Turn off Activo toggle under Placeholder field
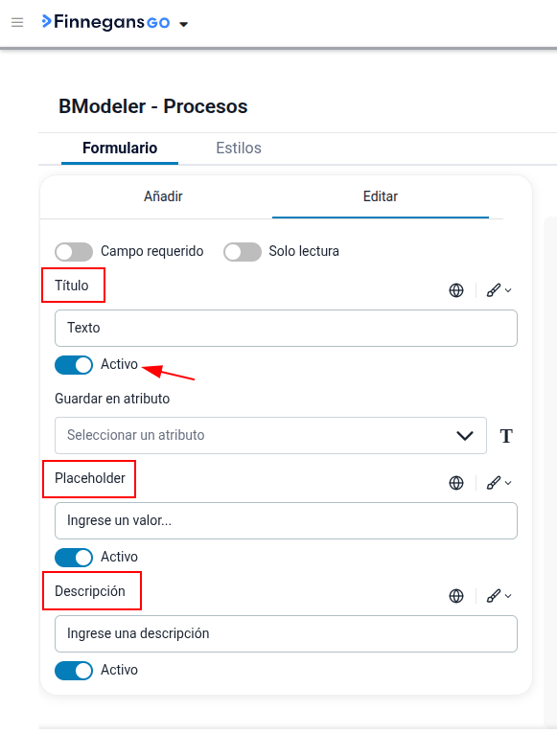Image resolution: width=557 pixels, height=756 pixels. point(74,558)
